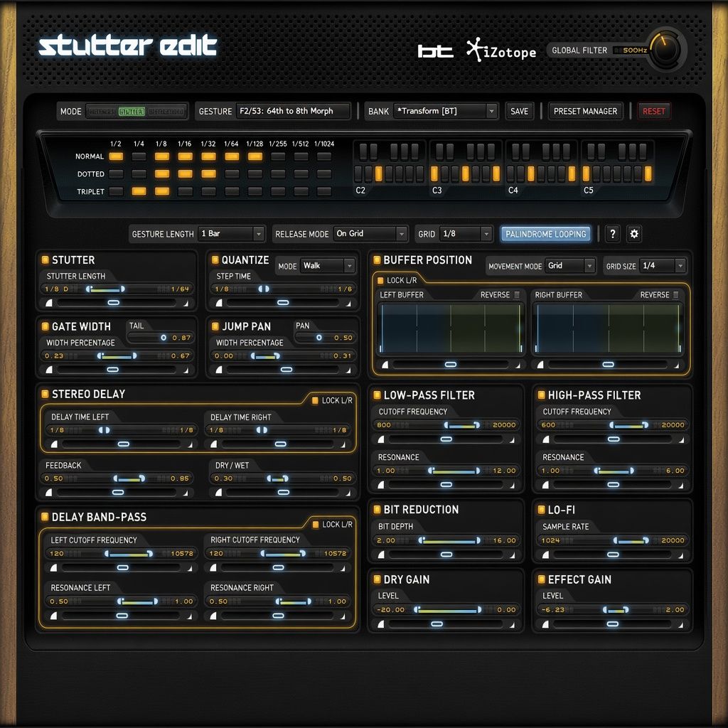The width and height of the screenshot is (728, 728).
Task: Click the curve start icon under Resonance Right
Action: (x=213, y=616)
